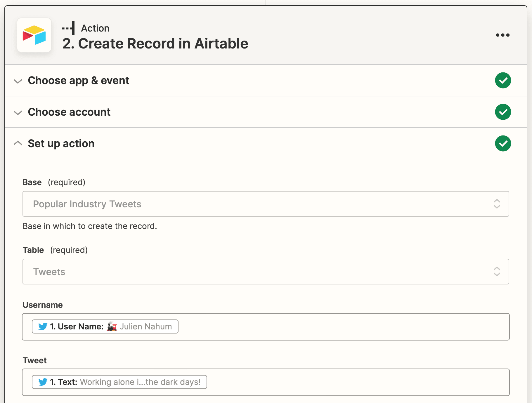532x403 pixels.
Task: Click the green checkmark on Set up action
Action: (503, 143)
